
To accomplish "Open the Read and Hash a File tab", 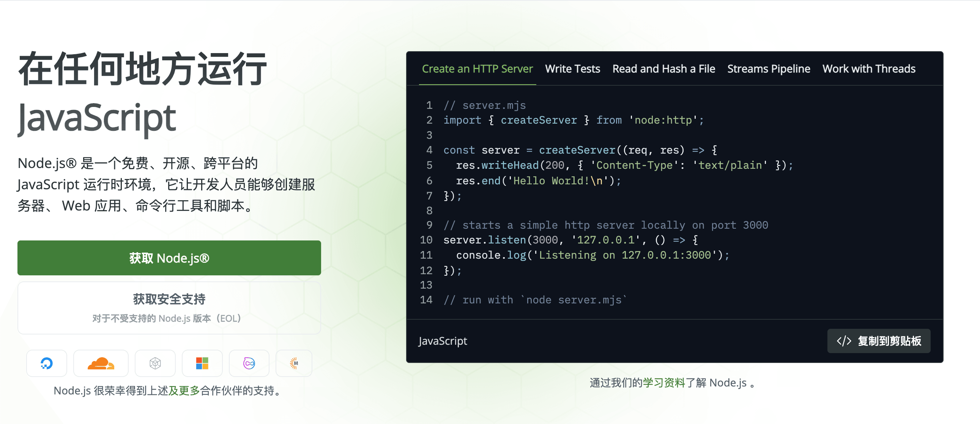I will coord(663,69).
